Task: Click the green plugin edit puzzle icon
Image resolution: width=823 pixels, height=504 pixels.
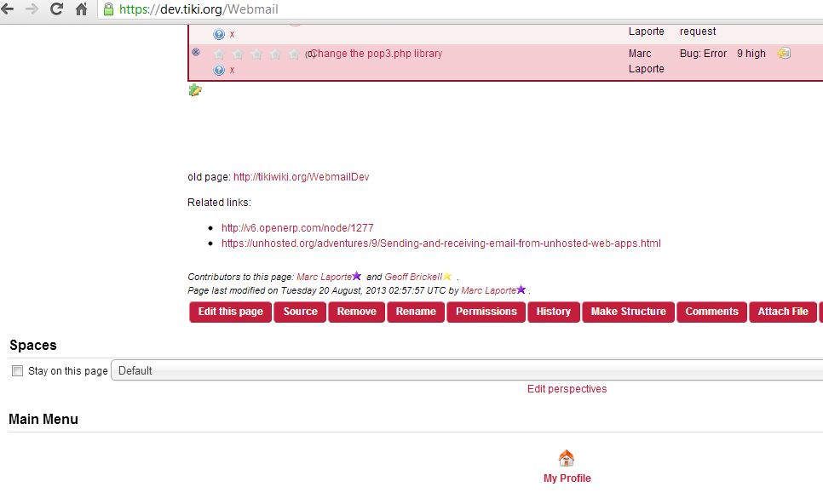Action: coord(195,90)
